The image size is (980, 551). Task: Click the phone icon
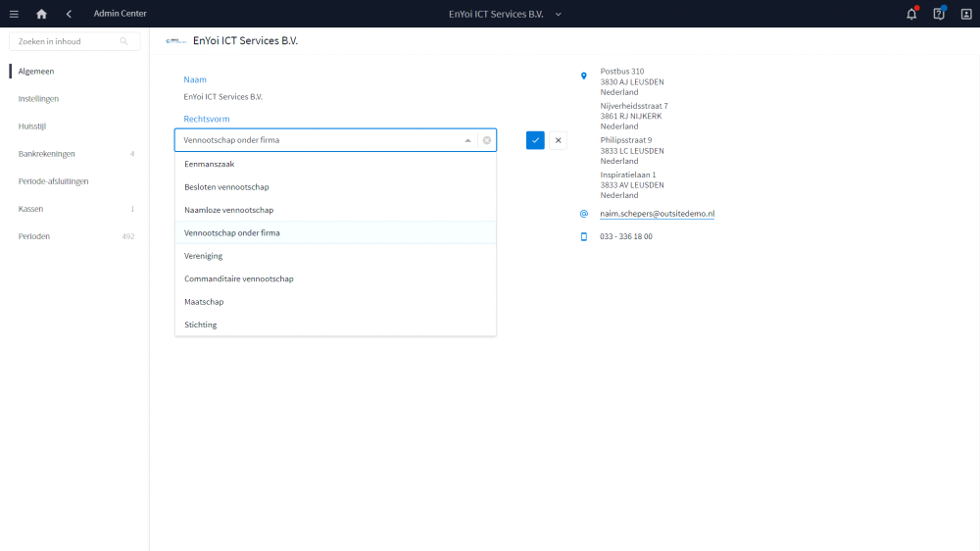click(x=584, y=236)
